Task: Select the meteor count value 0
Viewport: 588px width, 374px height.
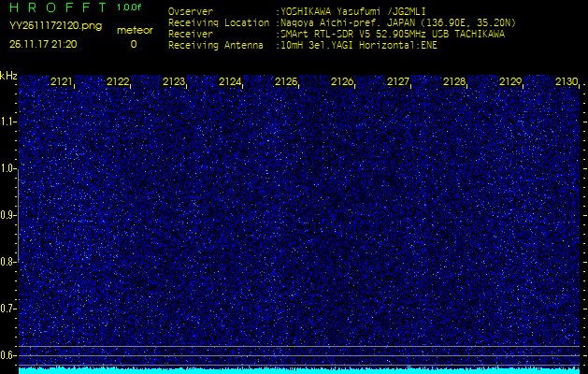Action: (133, 44)
